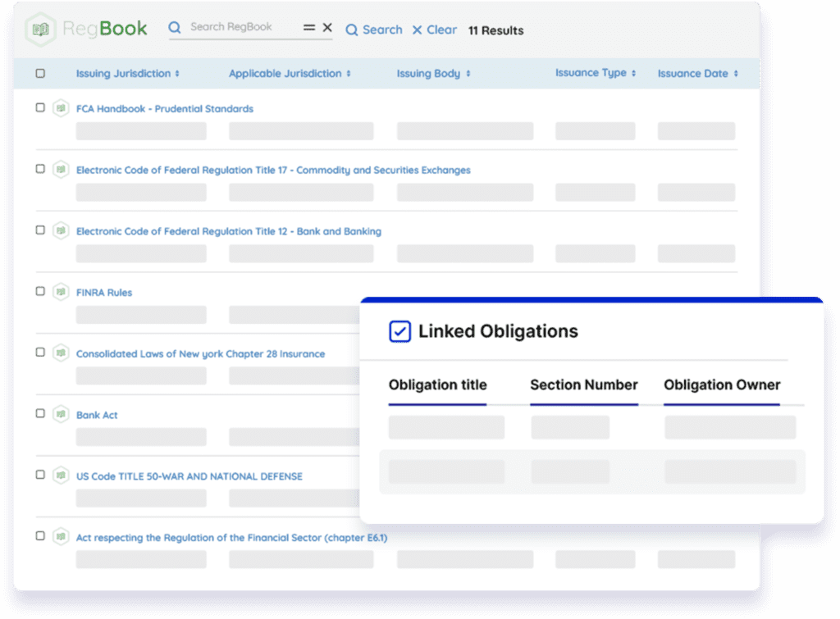Open the Bank Act link
840x619 pixels.
pos(97,415)
